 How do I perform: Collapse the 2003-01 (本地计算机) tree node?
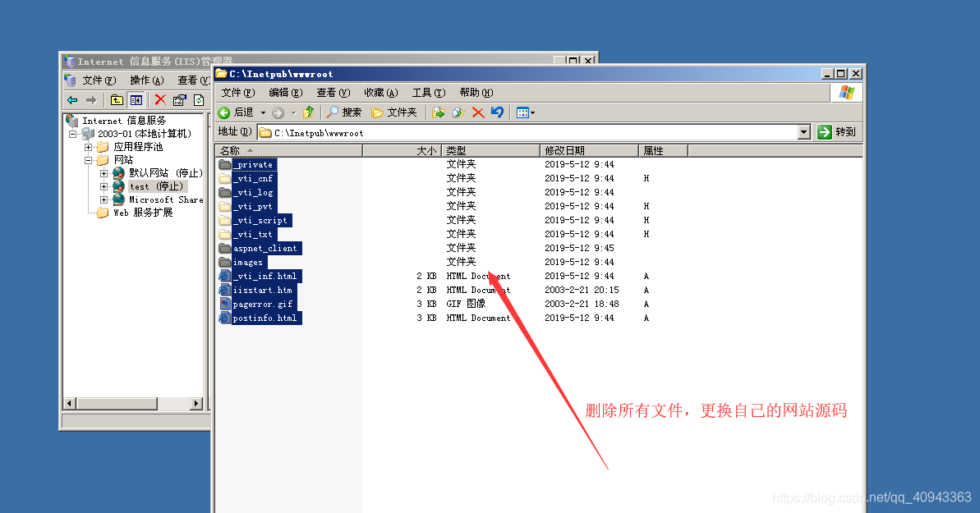click(x=72, y=134)
